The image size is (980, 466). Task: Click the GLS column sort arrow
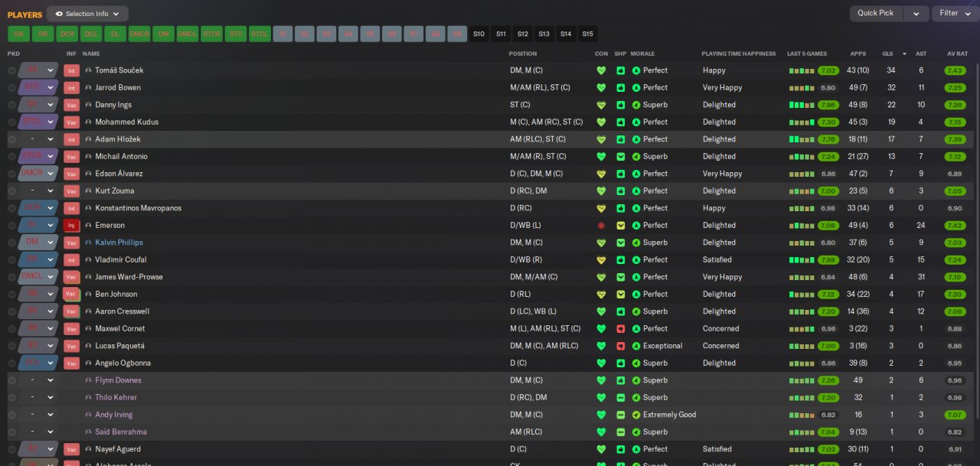tap(904, 54)
